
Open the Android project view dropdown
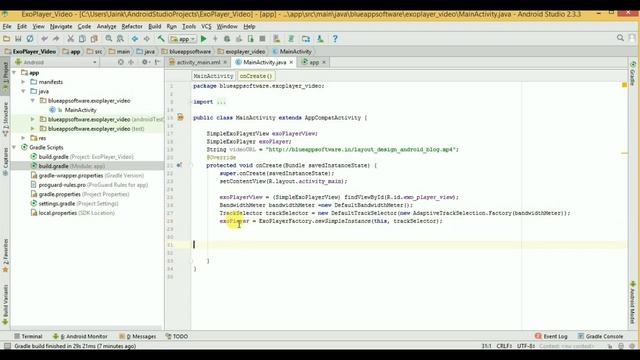(x=56, y=62)
